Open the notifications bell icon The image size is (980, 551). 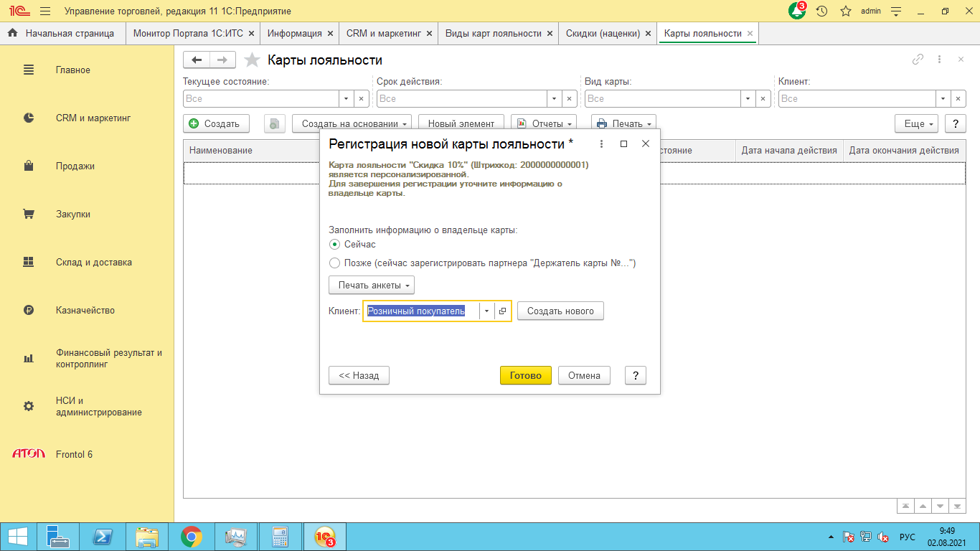coord(797,11)
